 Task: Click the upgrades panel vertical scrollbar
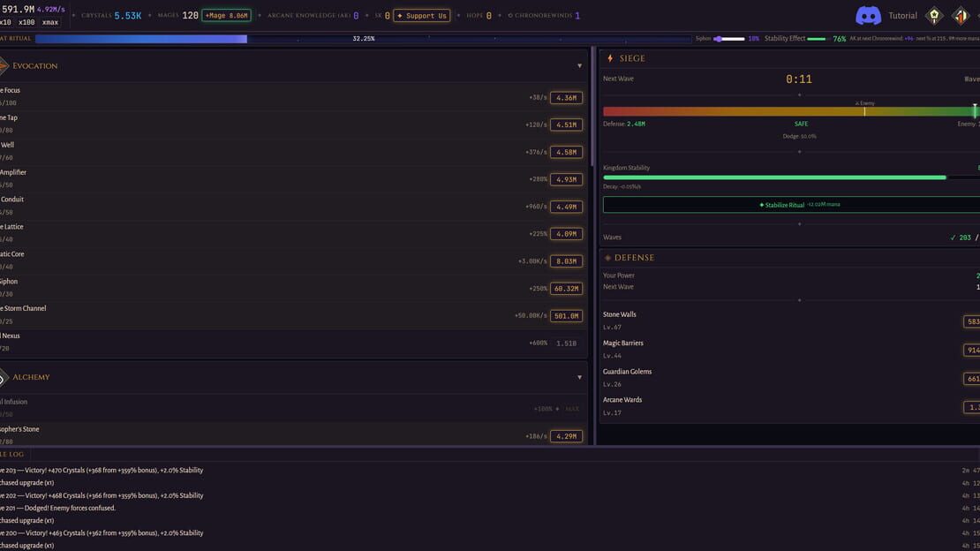point(592,106)
